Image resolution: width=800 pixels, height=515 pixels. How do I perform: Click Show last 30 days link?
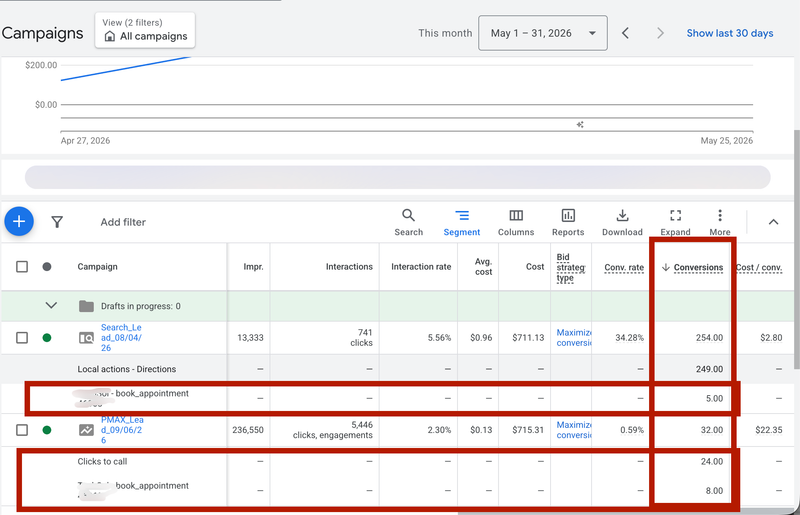point(730,33)
